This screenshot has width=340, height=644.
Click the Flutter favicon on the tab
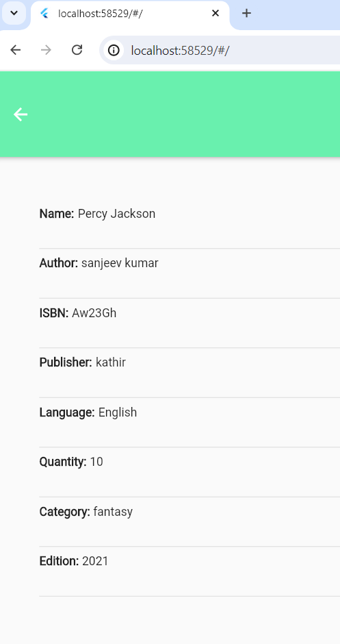(x=44, y=14)
